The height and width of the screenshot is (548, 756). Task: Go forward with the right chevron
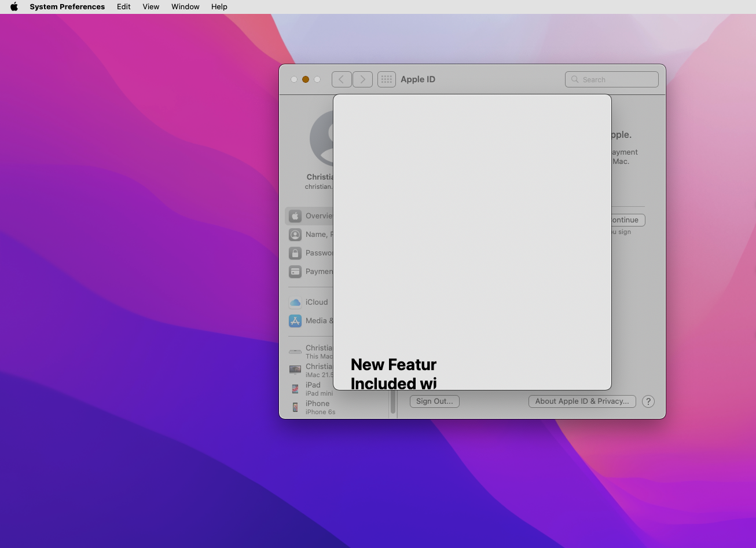pyautogui.click(x=362, y=79)
